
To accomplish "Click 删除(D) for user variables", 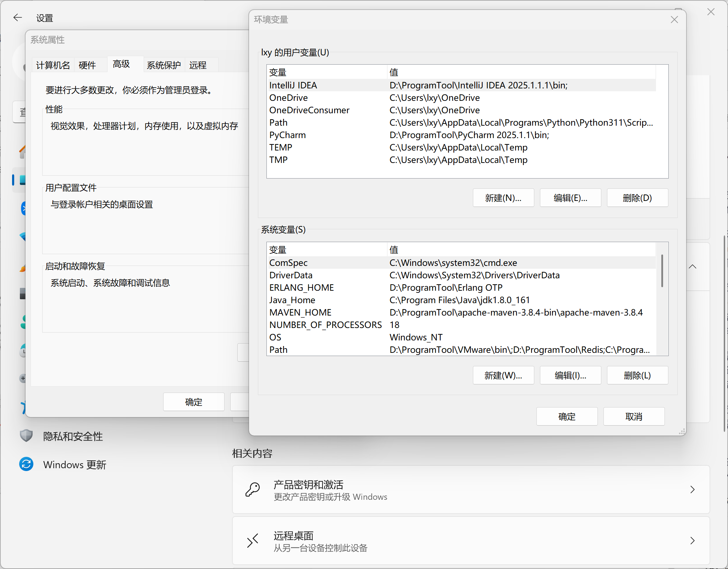I will [637, 198].
